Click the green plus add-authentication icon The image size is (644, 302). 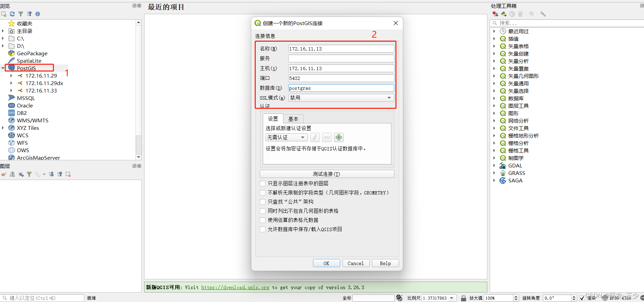click(338, 137)
